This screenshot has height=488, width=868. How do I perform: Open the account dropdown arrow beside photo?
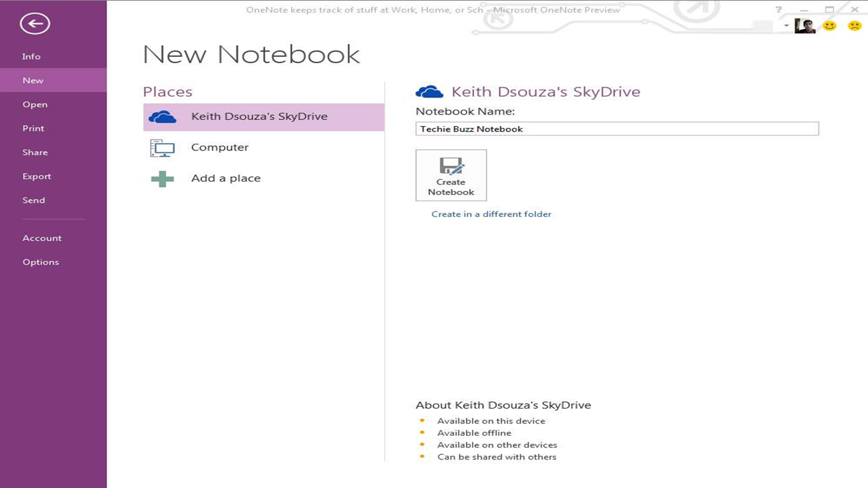[x=787, y=26]
